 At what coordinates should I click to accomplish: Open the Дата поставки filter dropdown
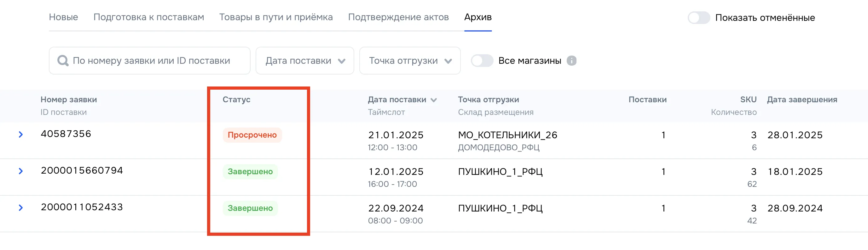304,61
